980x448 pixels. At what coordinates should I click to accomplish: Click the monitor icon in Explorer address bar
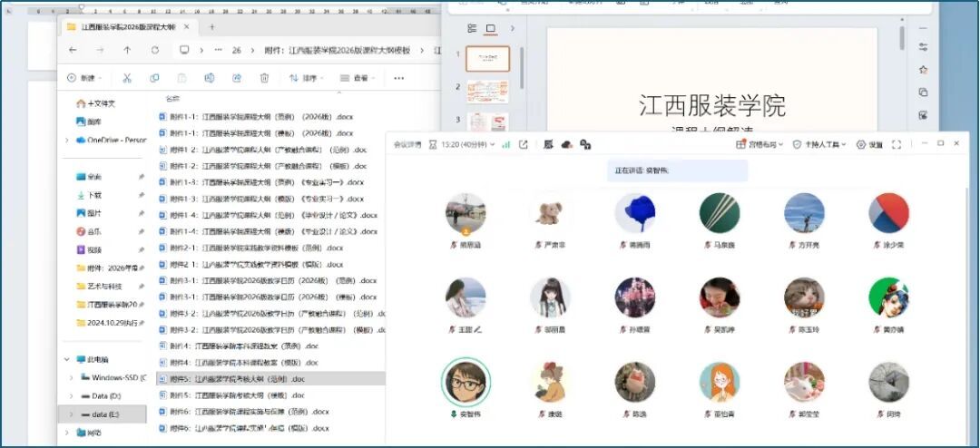184,50
